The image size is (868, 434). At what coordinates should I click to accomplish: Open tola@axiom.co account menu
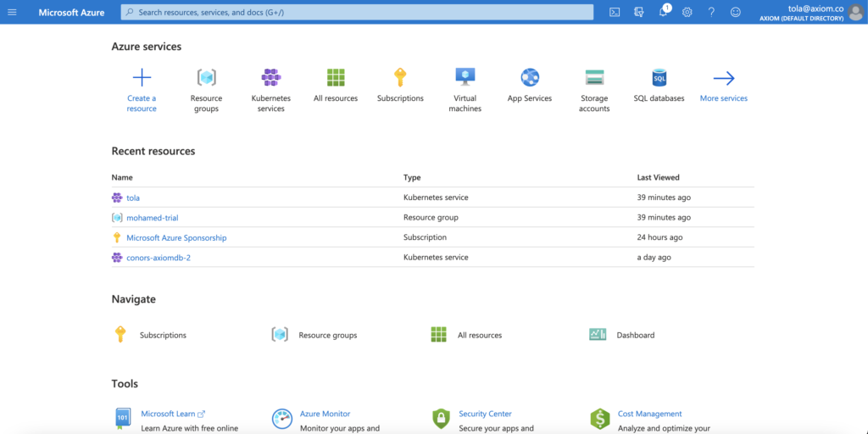pyautogui.click(x=802, y=12)
